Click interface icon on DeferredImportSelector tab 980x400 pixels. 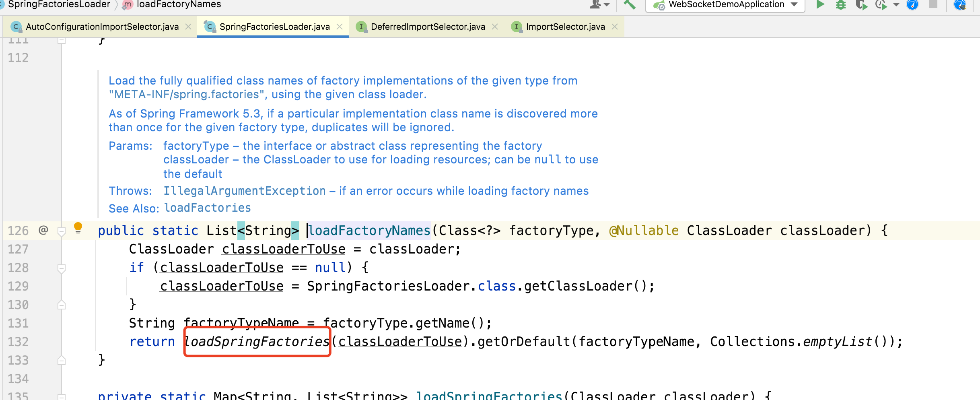[361, 27]
